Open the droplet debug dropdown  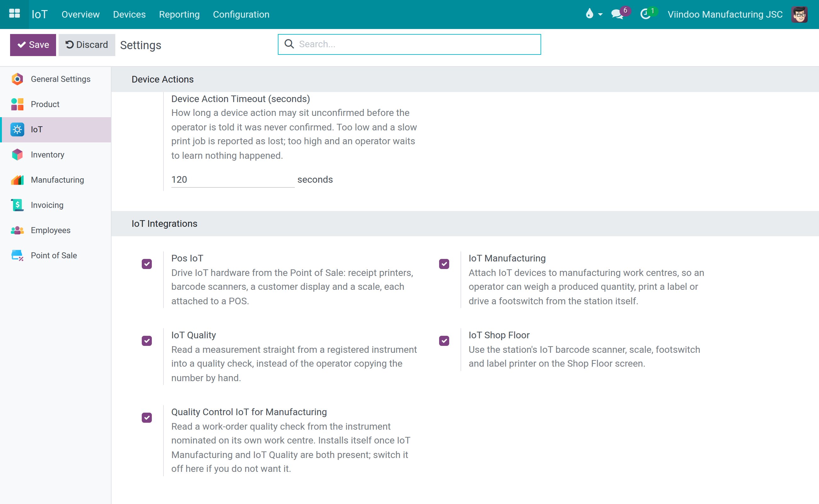pyautogui.click(x=594, y=14)
